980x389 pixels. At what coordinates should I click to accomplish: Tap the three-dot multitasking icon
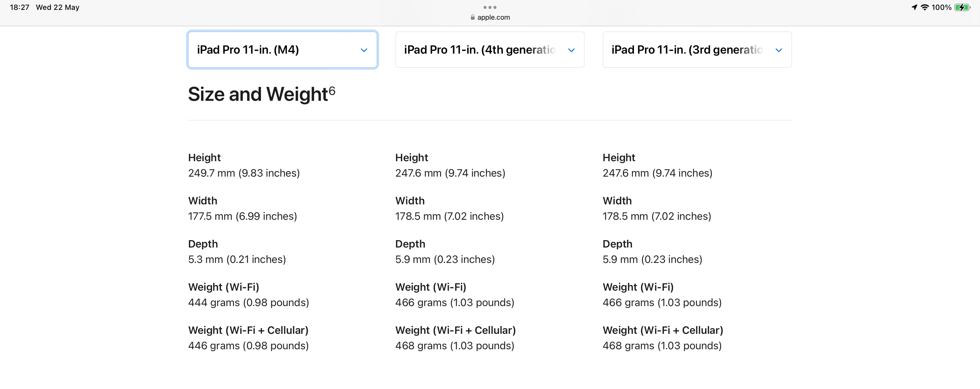pos(490,7)
